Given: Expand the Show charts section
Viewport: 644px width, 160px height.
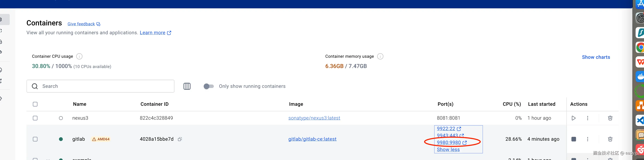Looking at the screenshot, I should [x=596, y=57].
